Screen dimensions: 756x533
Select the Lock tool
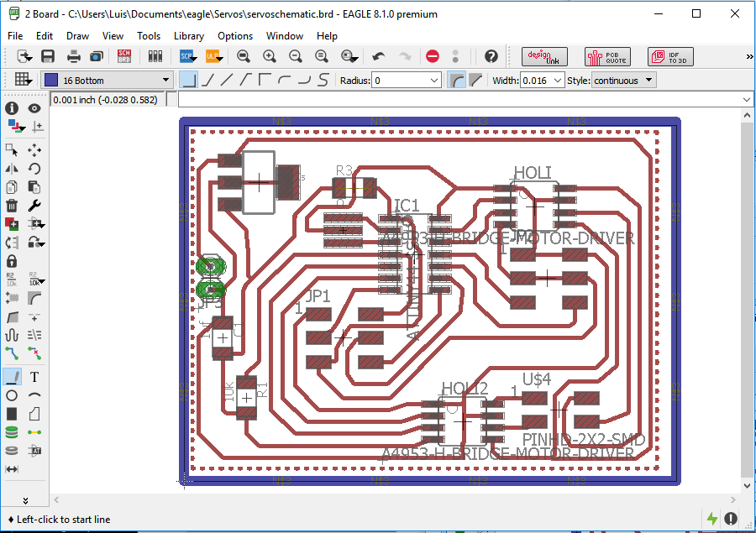[x=12, y=261]
